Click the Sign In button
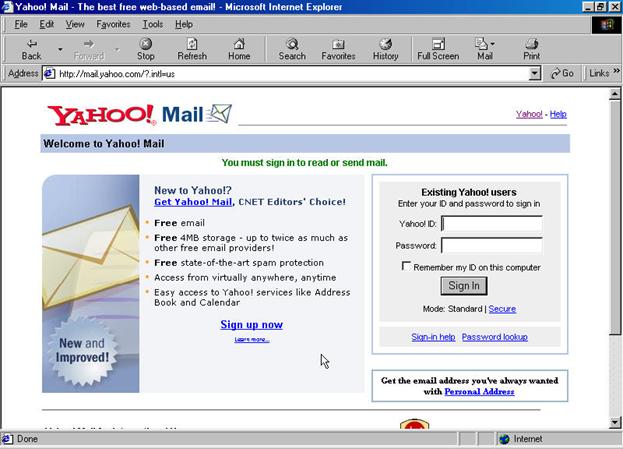 tap(463, 286)
